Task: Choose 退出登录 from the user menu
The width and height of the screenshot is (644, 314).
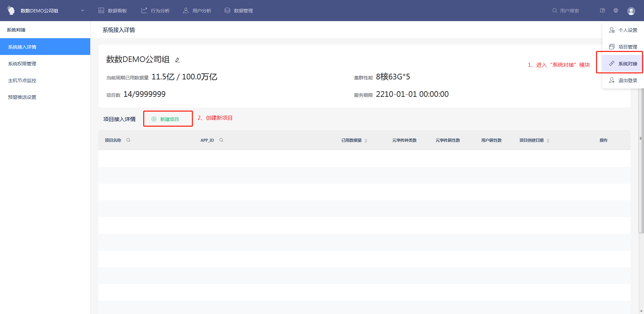Action: pos(623,80)
